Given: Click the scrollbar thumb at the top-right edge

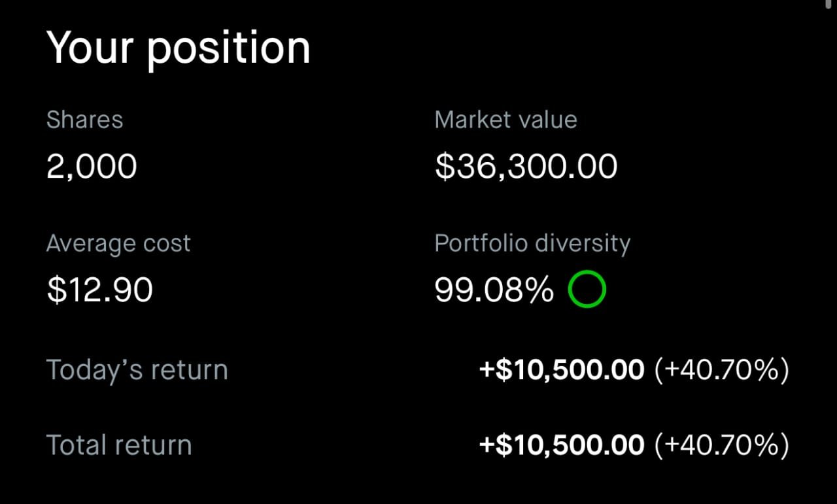Looking at the screenshot, I should 830,3.
